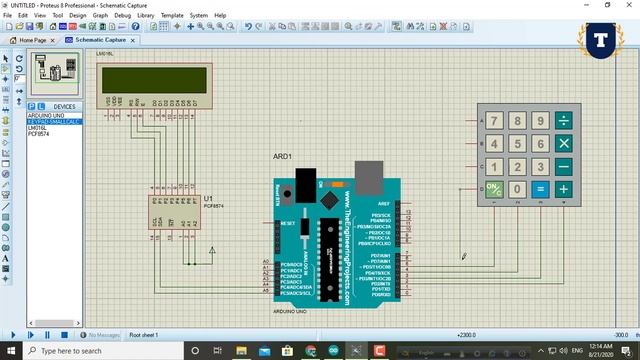Switch to the Home Page tab
640x360 pixels.
(x=32, y=40)
